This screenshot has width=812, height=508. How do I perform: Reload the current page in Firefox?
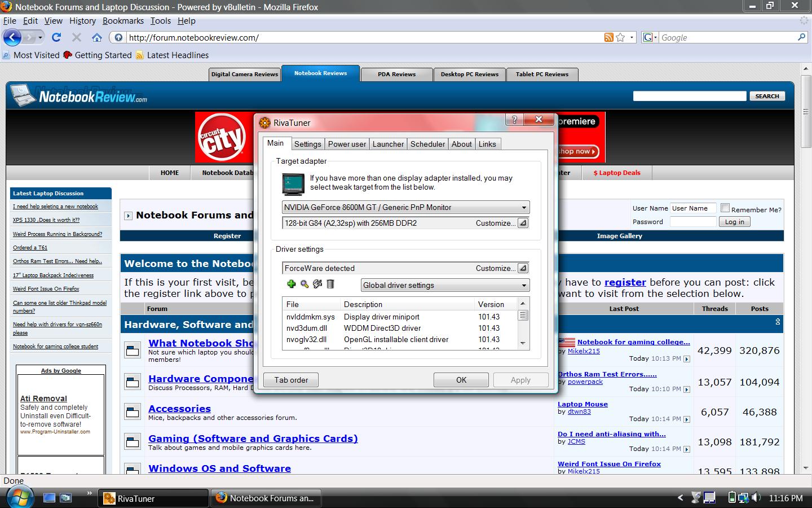point(56,37)
